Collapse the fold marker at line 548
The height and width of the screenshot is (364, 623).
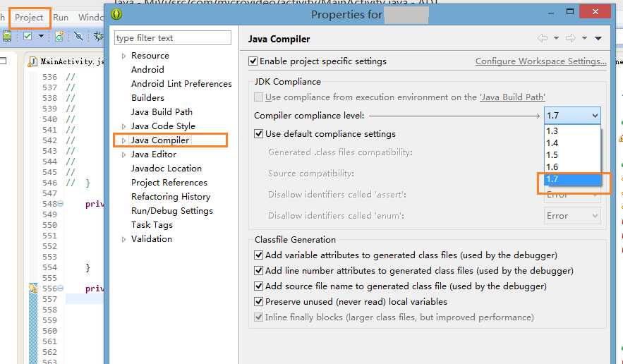click(x=61, y=204)
